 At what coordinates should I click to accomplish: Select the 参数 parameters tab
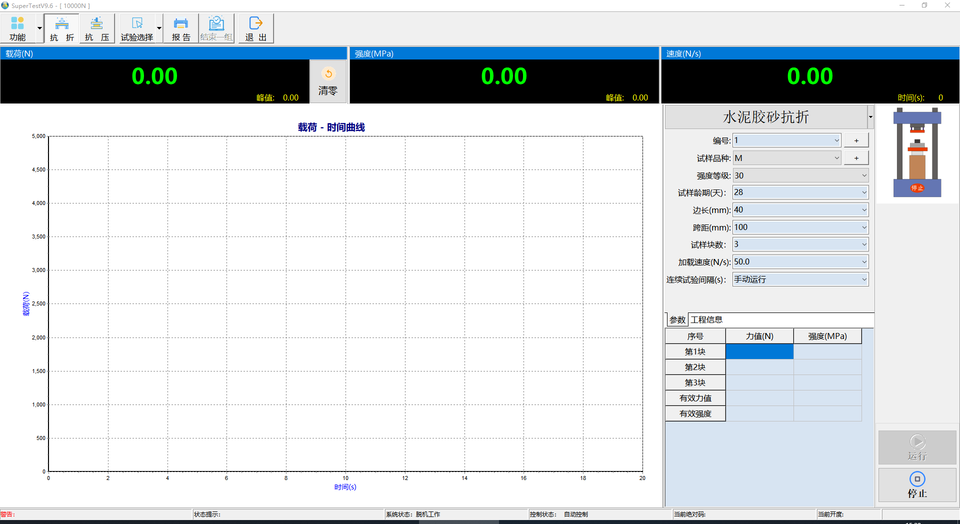point(677,320)
